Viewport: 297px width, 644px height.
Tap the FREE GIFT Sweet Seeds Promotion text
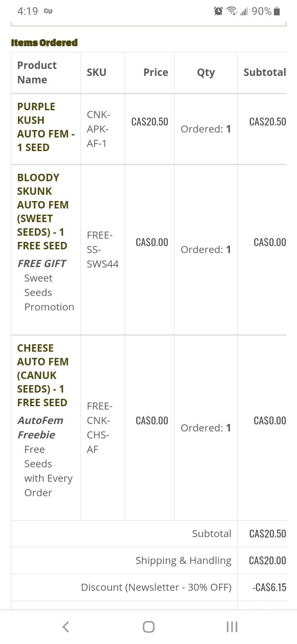click(46, 285)
